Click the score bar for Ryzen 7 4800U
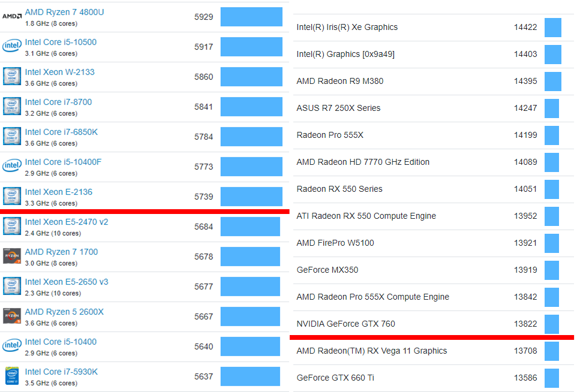This screenshot has height=392, width=577. coord(251,17)
